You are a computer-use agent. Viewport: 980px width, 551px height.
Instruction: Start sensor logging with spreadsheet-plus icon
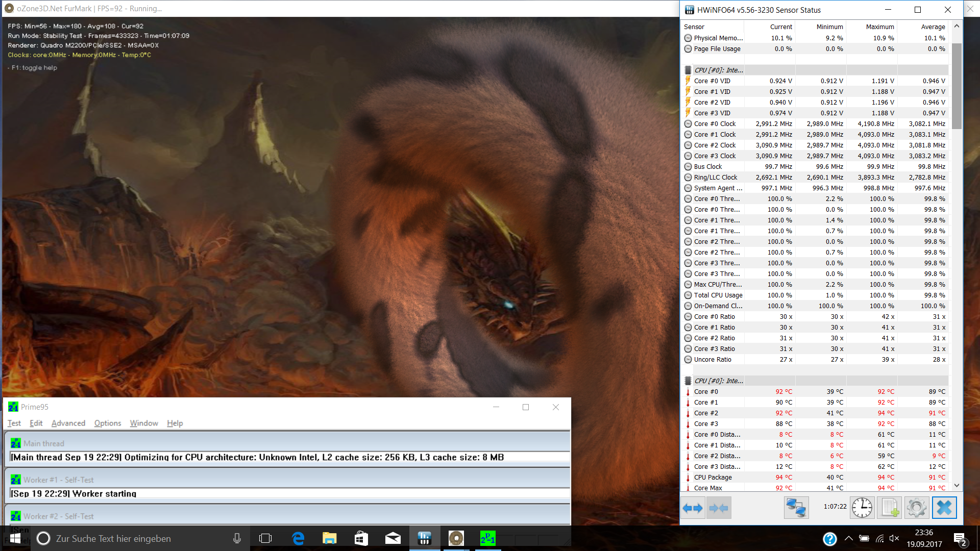click(x=889, y=508)
